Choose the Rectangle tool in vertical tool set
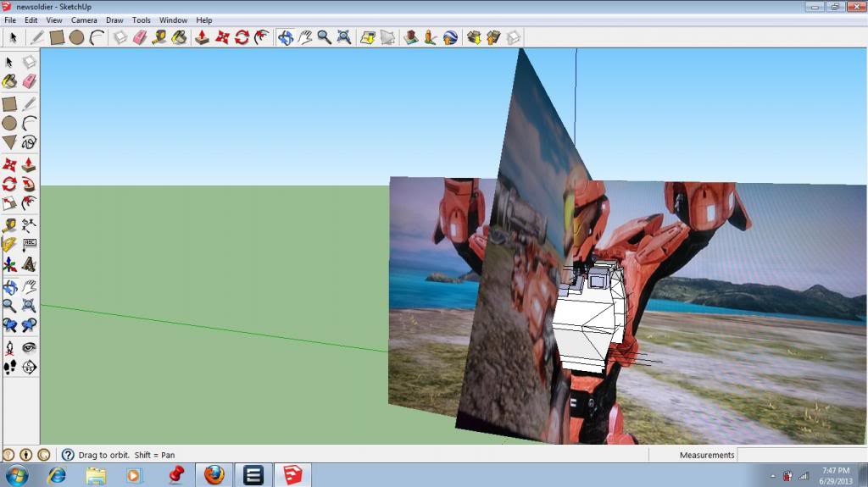Viewport: 868px width, 487px height. (x=9, y=103)
